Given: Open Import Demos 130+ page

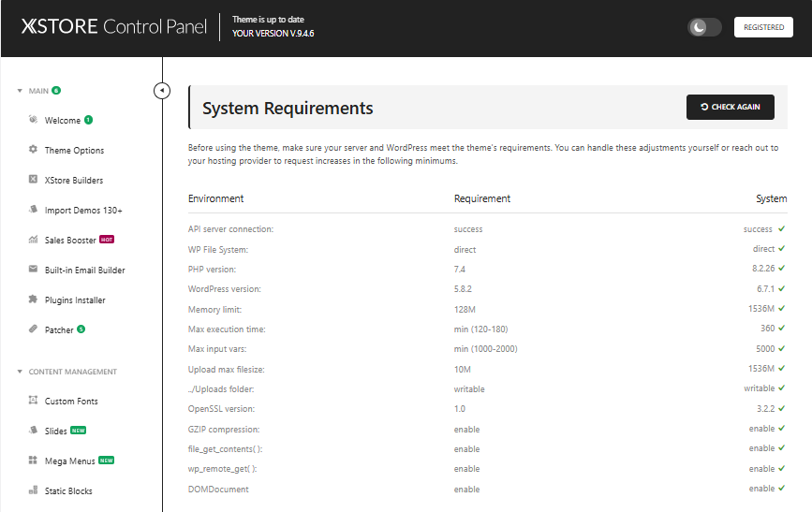Looking at the screenshot, I should tap(83, 211).
